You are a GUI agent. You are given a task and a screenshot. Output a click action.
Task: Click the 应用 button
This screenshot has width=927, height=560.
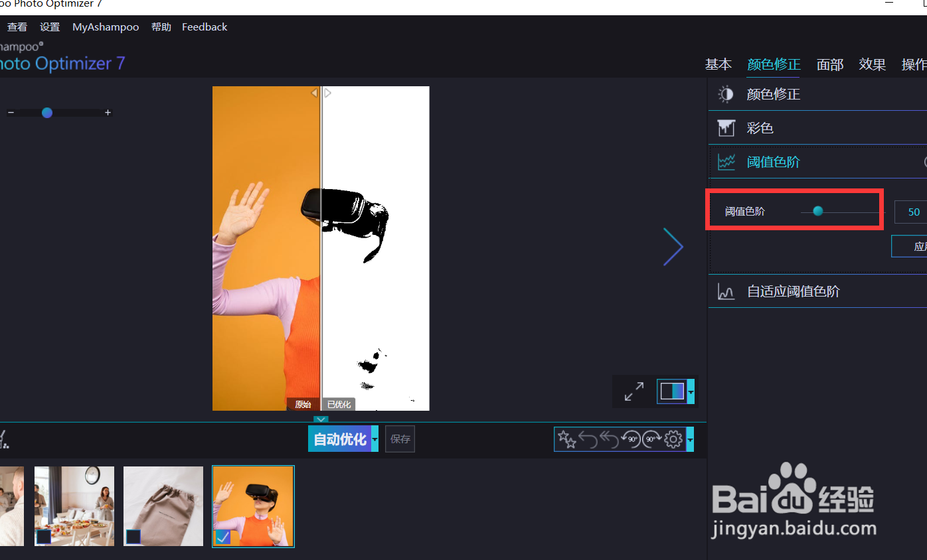point(909,246)
